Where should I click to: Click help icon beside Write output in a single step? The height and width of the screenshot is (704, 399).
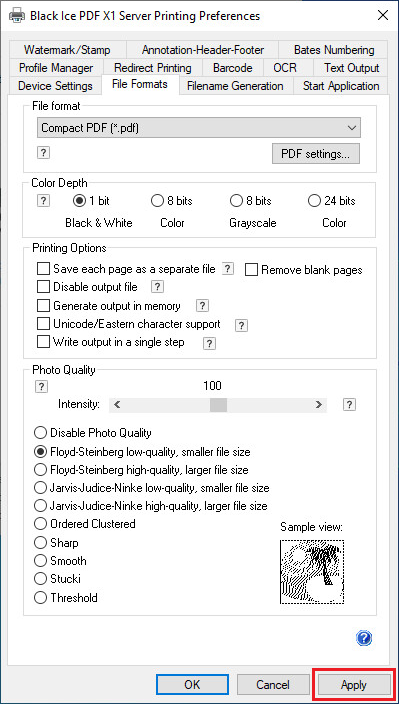pyautogui.click(x=209, y=343)
